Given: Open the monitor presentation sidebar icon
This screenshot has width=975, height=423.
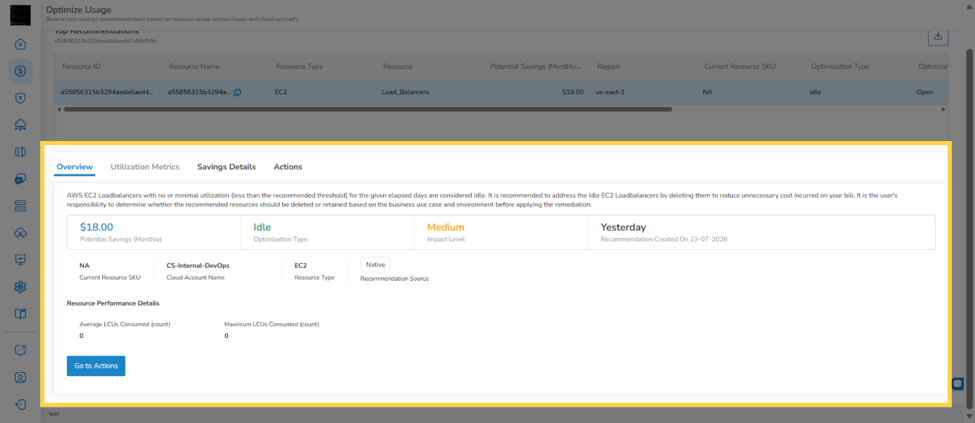Looking at the screenshot, I should tap(21, 259).
